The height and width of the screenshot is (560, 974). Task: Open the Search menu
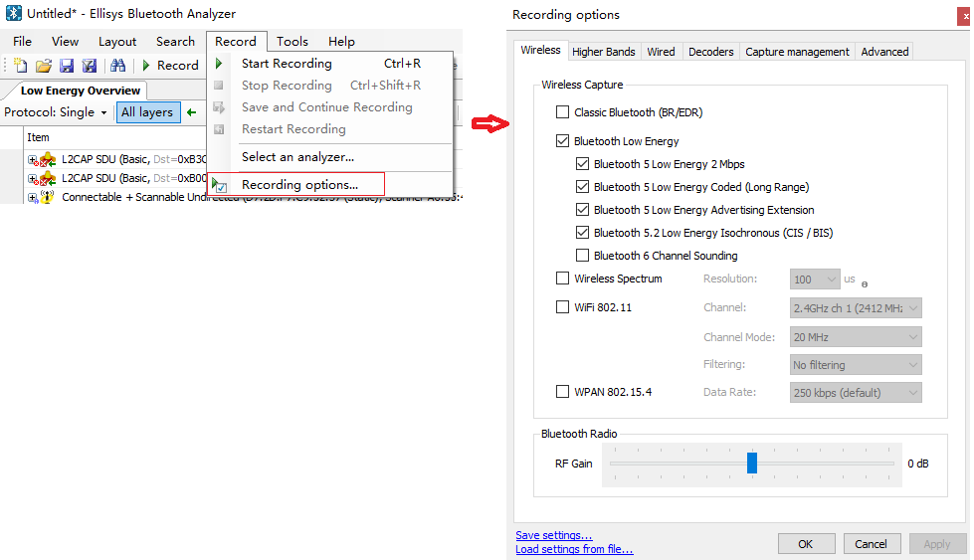[x=175, y=42]
